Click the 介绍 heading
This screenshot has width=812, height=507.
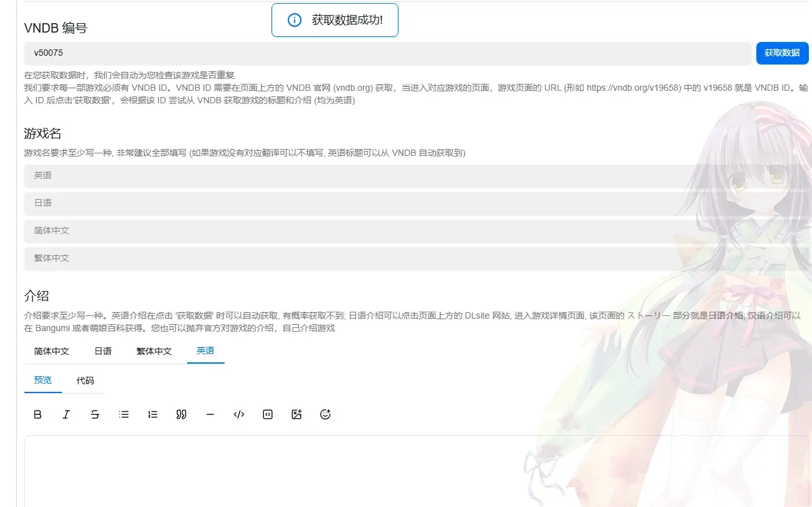(x=36, y=295)
